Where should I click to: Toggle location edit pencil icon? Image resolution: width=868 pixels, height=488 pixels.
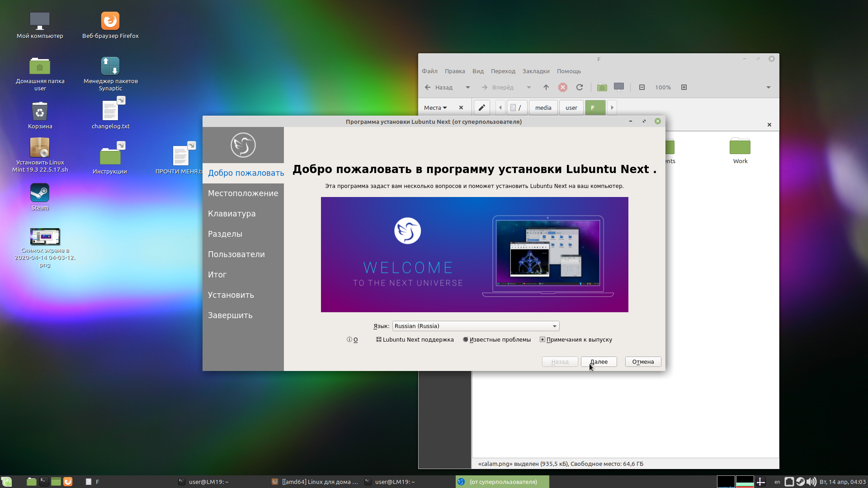[x=482, y=108]
